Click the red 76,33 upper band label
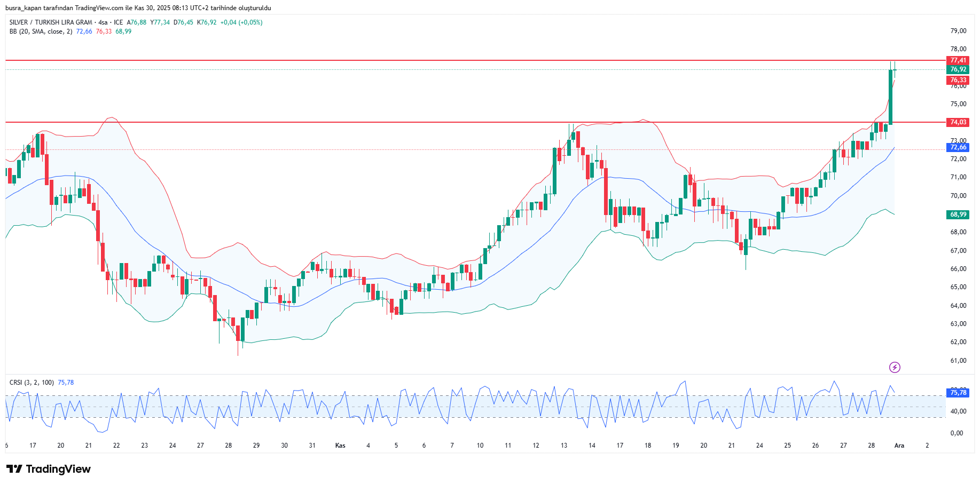980x485 pixels. pyautogui.click(x=958, y=80)
